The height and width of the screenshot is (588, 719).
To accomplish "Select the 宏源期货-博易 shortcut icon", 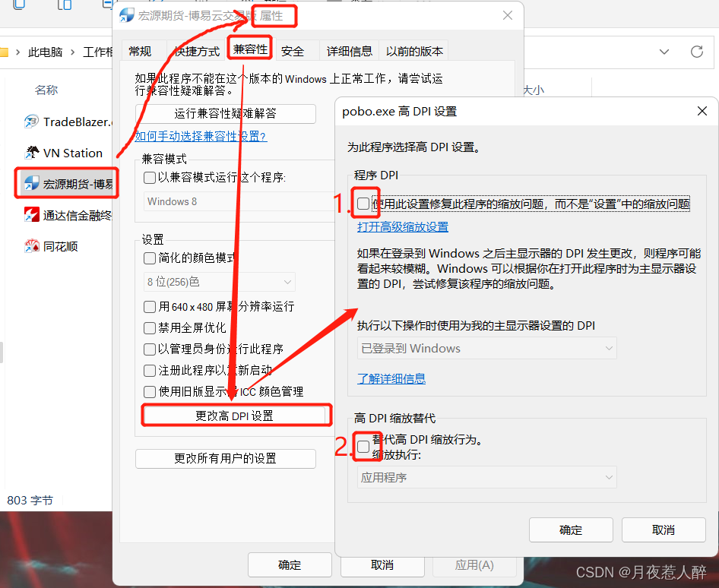I will tap(32, 184).
